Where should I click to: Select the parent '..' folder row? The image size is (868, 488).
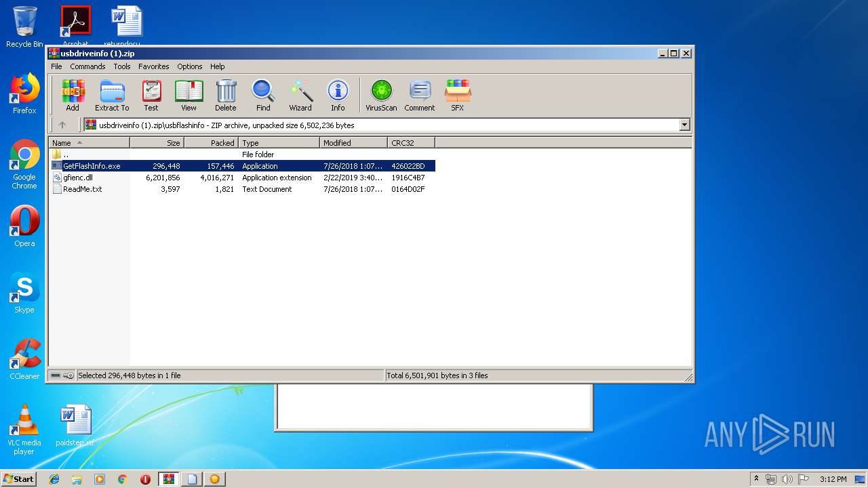pyautogui.click(x=243, y=155)
